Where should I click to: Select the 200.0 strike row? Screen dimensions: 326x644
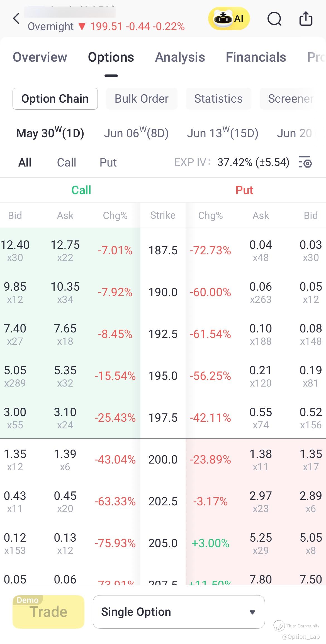pyautogui.click(x=163, y=459)
